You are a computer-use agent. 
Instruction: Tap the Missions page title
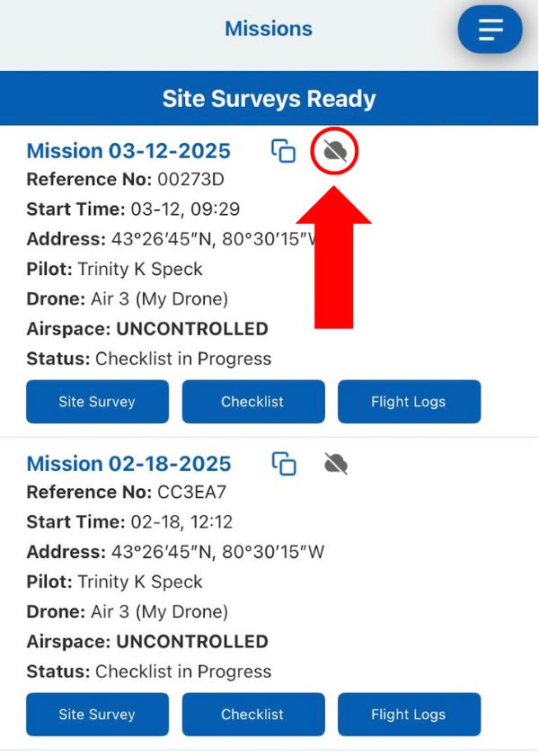click(269, 29)
